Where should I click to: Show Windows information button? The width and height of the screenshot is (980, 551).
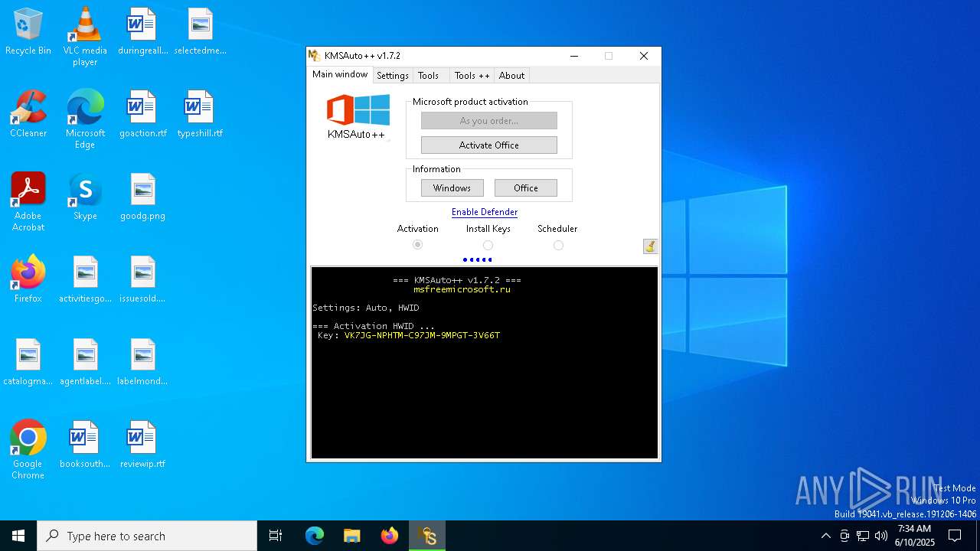(452, 187)
